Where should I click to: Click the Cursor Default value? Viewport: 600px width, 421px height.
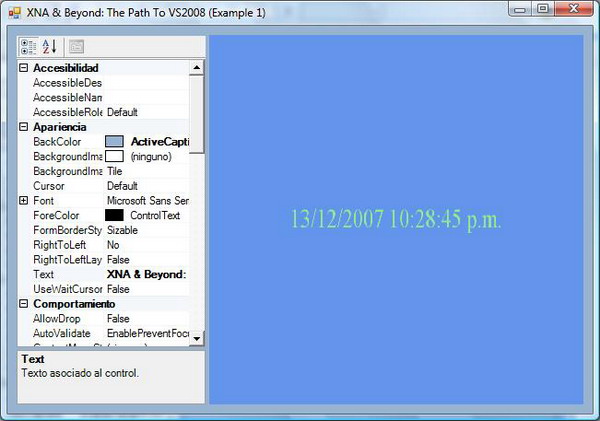[122, 186]
